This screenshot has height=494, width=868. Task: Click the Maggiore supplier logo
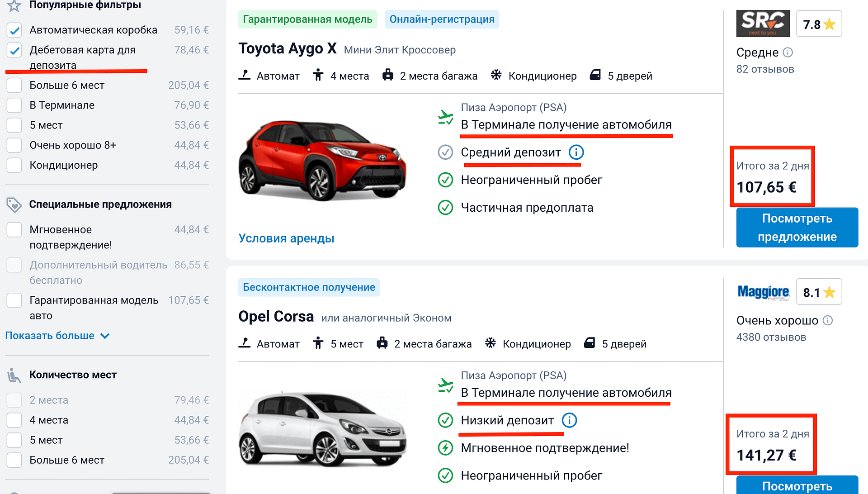763,292
